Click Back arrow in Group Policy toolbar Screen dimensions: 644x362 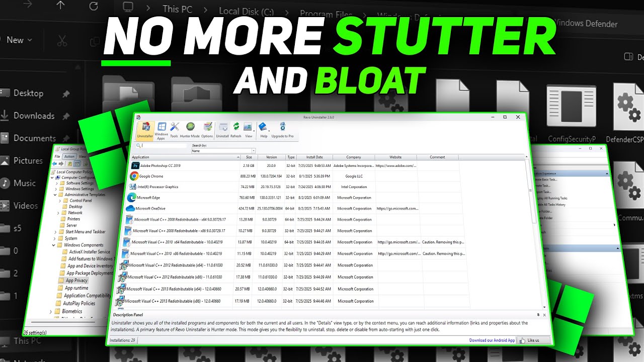(55, 163)
